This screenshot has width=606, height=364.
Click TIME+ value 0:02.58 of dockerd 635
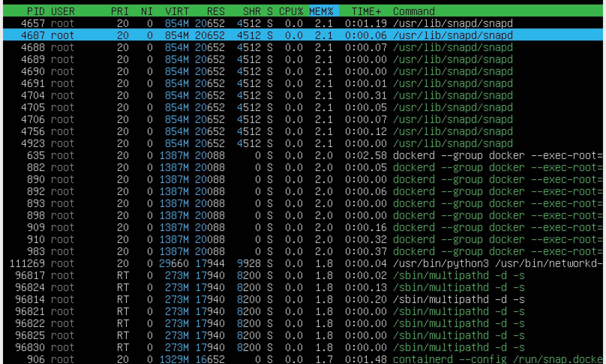[x=366, y=155]
